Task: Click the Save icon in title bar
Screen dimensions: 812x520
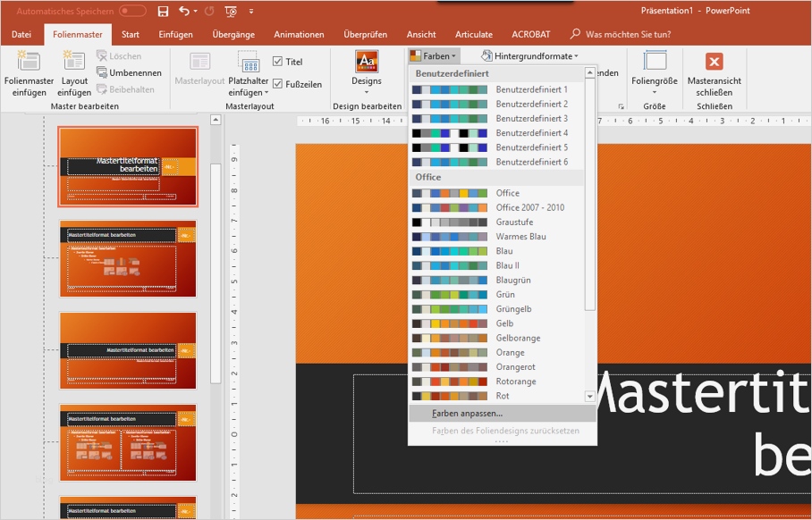Action: (x=163, y=12)
